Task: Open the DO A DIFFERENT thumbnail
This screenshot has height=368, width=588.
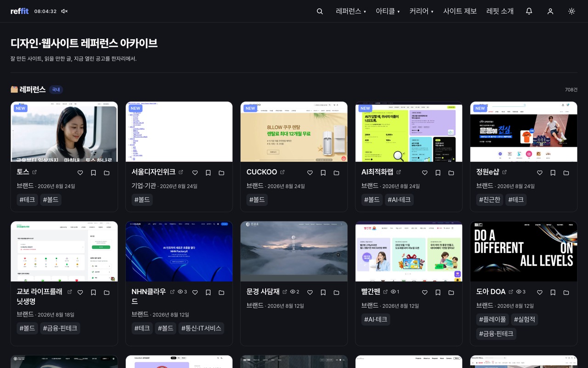Action: click(x=524, y=251)
